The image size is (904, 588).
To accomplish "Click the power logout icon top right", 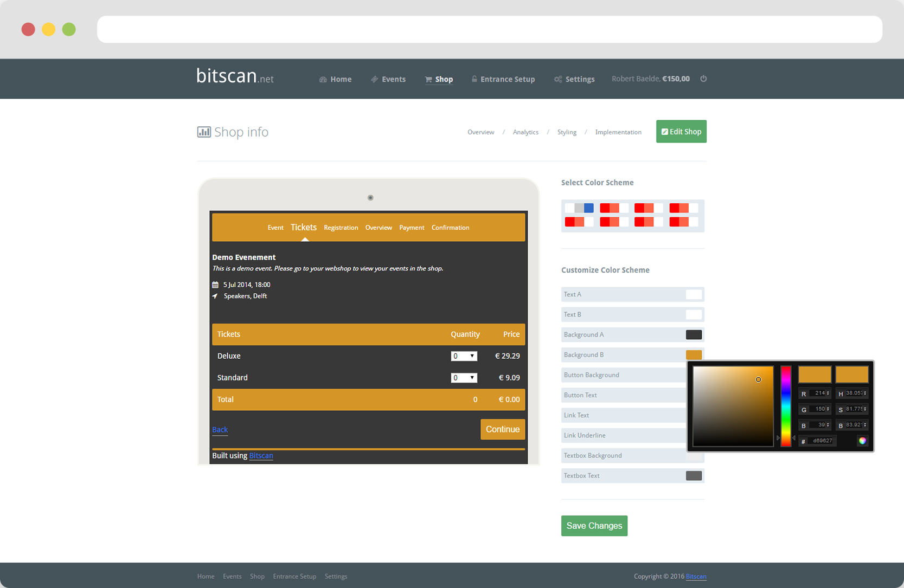I will click(703, 79).
